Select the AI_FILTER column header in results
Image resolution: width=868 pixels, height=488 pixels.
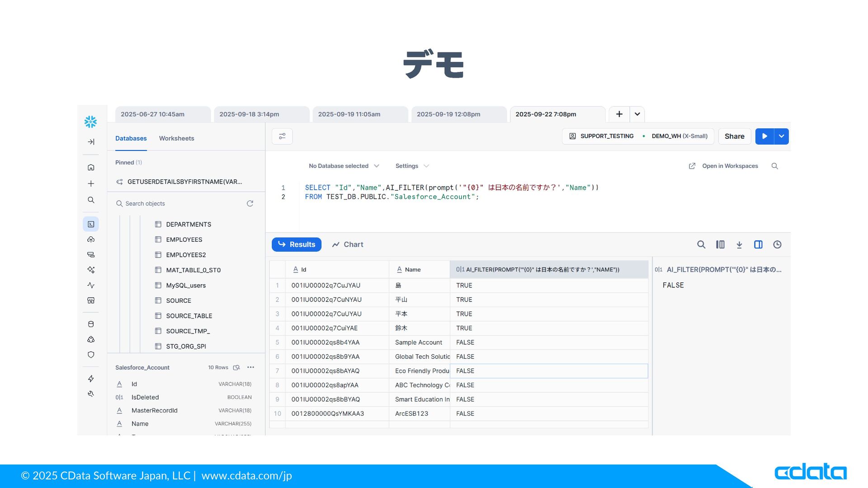coord(549,270)
